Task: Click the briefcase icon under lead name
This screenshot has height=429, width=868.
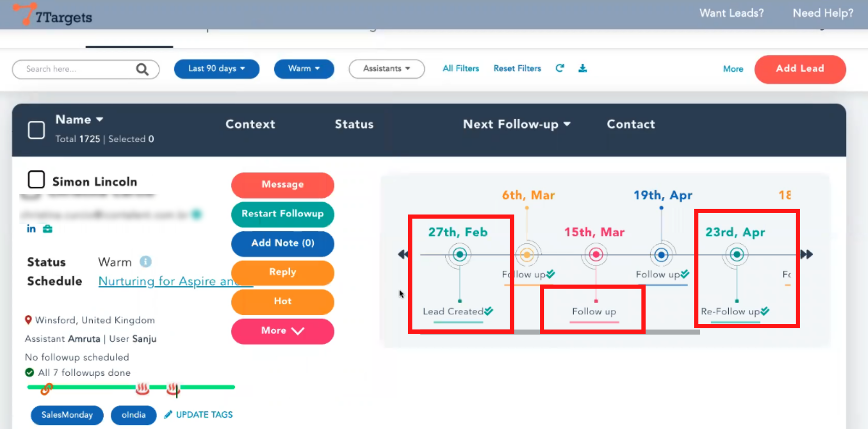Action: (47, 229)
